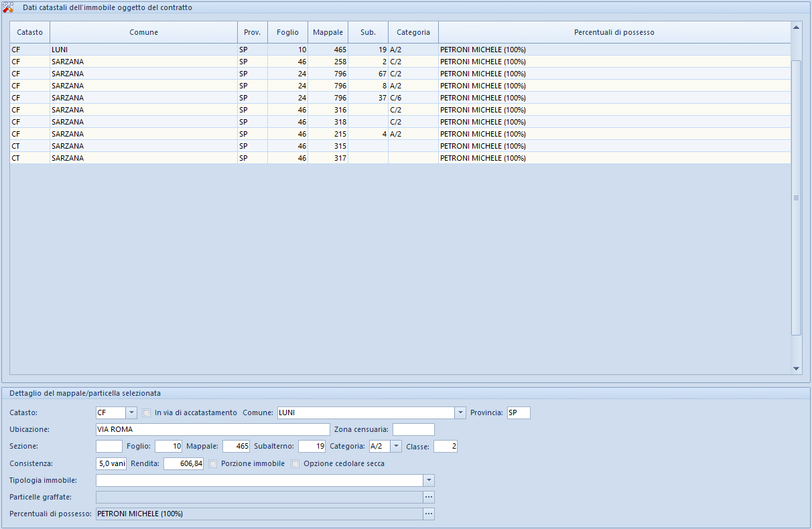812x529 pixels.
Task: Focus the empty Zona censuaria field
Action: coord(413,430)
